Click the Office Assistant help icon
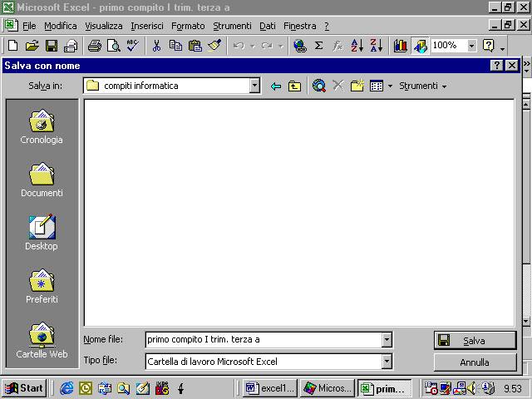The width and height of the screenshot is (532, 399). point(489,46)
